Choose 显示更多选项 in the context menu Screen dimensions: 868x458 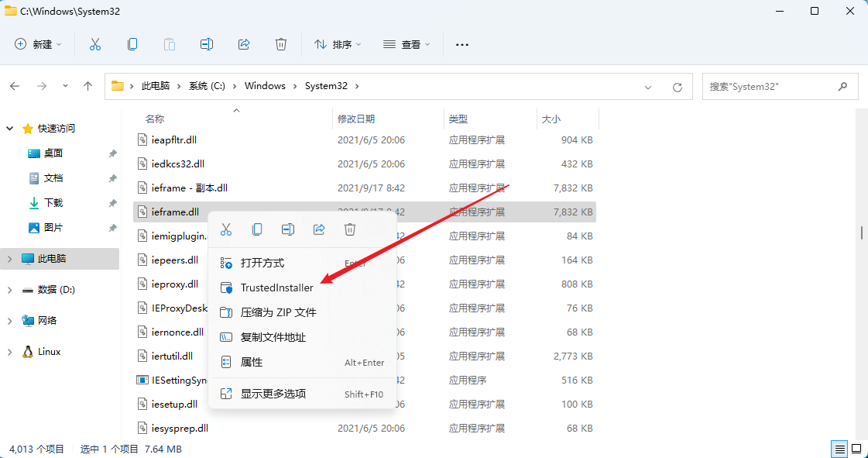pyautogui.click(x=302, y=394)
